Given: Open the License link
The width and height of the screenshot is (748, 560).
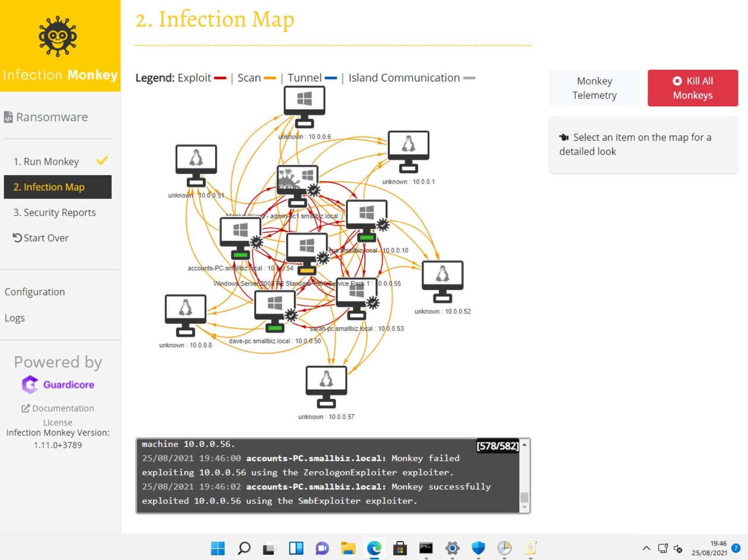Looking at the screenshot, I should pyautogui.click(x=58, y=422).
